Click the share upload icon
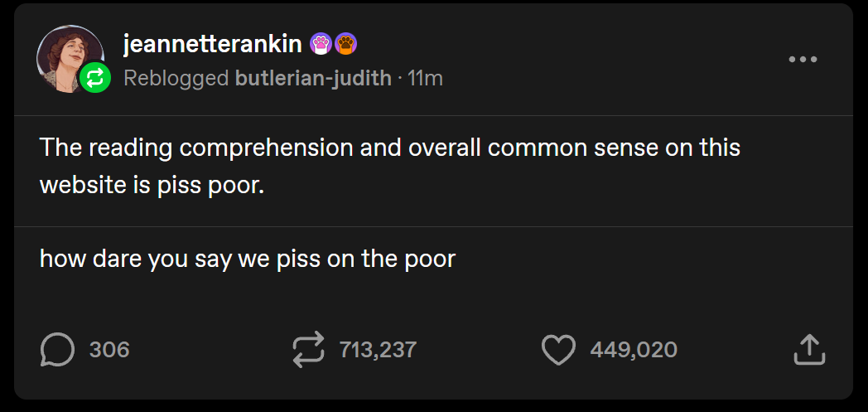 [809, 350]
